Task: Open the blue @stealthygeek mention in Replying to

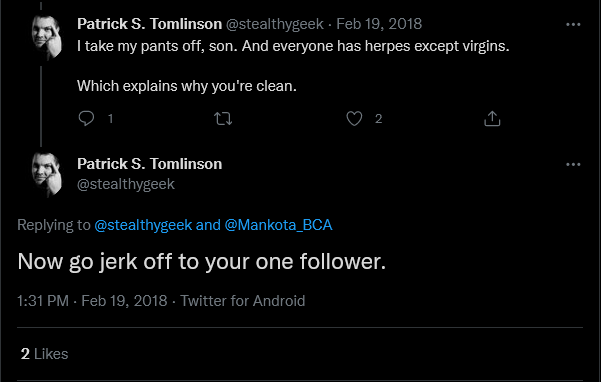Action: pyautogui.click(x=143, y=225)
